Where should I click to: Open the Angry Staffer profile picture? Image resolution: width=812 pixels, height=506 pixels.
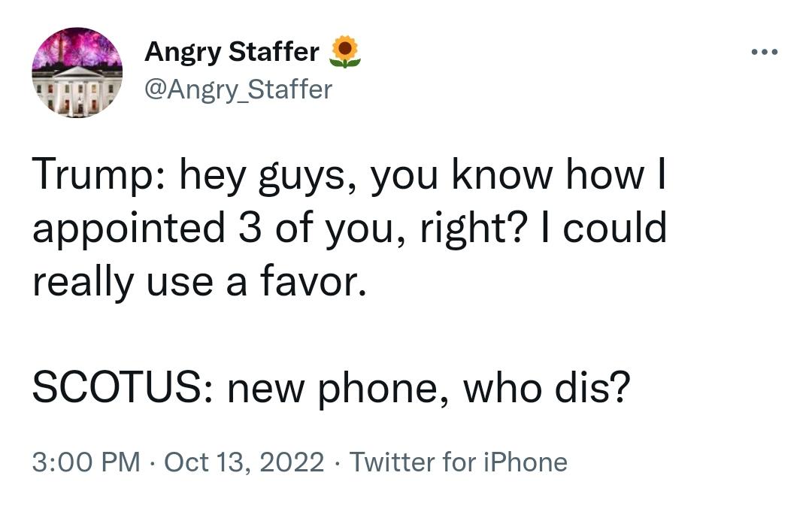[77, 72]
